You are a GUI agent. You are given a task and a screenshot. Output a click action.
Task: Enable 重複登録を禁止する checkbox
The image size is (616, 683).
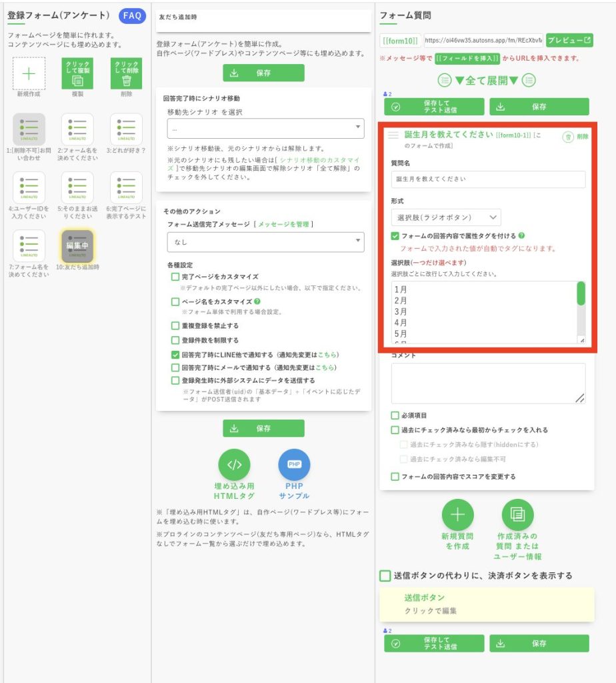pos(175,325)
